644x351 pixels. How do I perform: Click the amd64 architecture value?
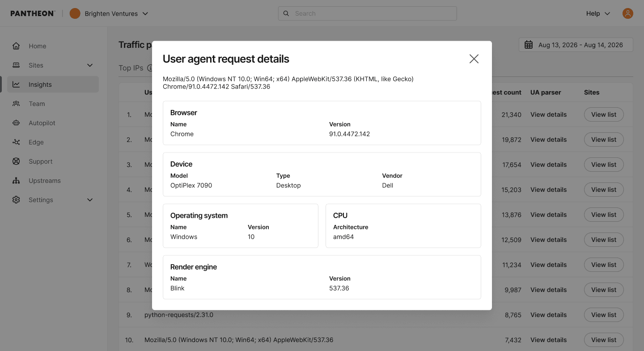(x=343, y=237)
